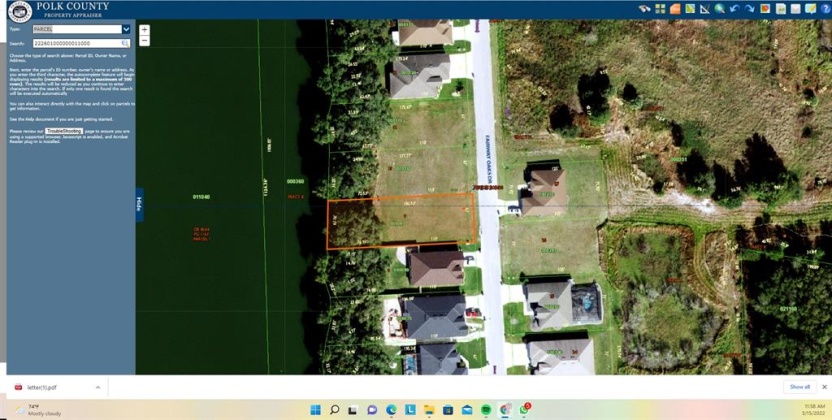The height and width of the screenshot is (420, 832).
Task: Open the search Type dropdown arrow
Action: click(x=126, y=29)
